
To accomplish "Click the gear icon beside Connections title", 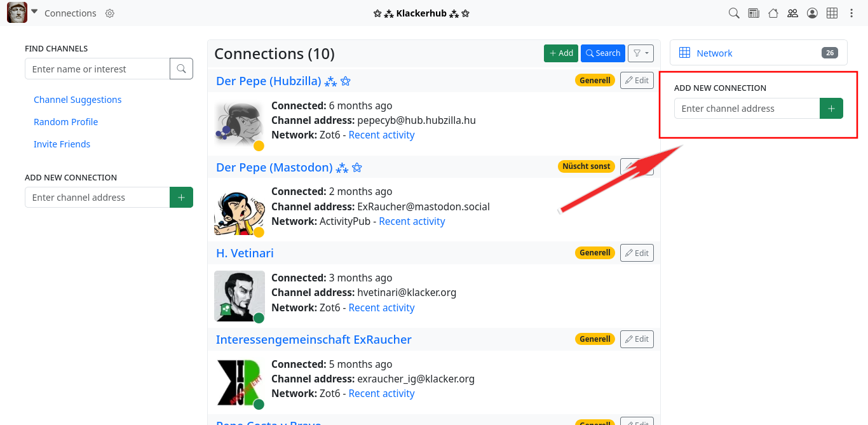I will [x=110, y=13].
